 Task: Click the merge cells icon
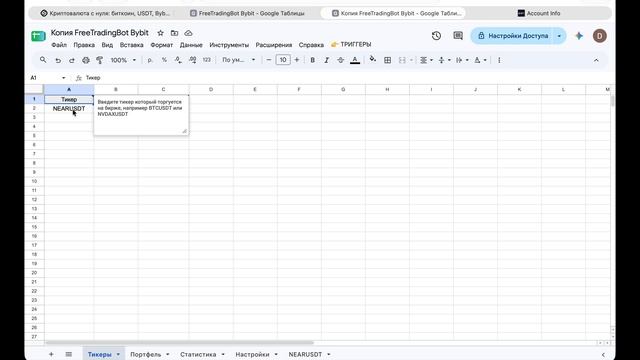[x=402, y=60]
